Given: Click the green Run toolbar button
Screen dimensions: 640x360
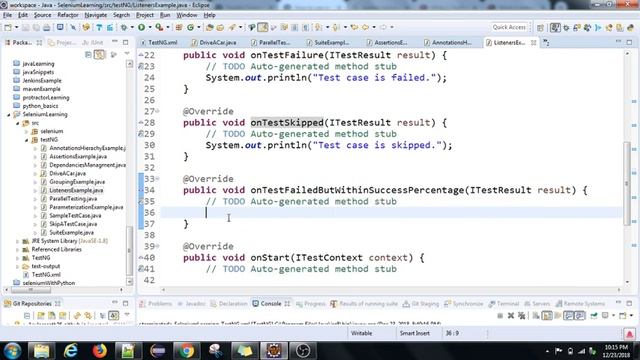Looking at the screenshot, I should click(142, 27).
